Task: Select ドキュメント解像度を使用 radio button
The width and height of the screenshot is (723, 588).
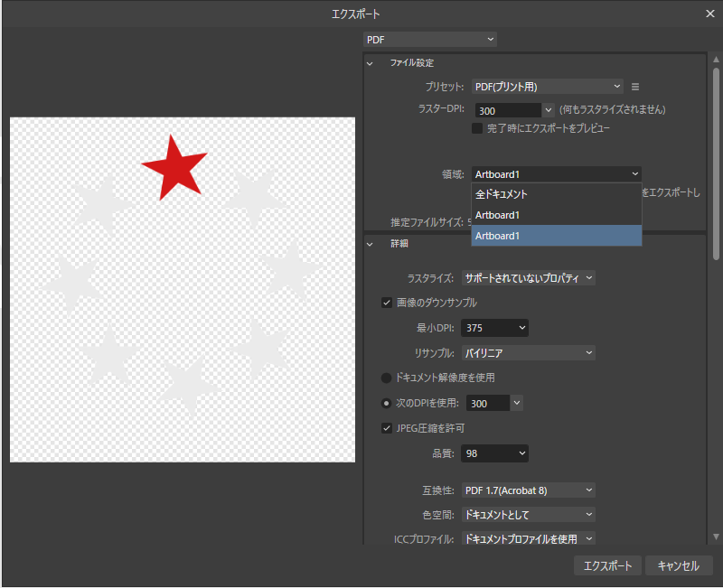Action: 387,378
